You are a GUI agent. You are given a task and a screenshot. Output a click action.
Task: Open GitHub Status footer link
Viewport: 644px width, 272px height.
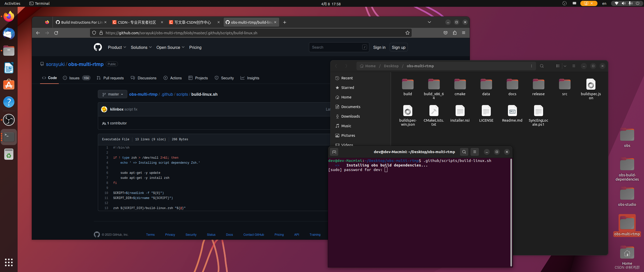click(211, 235)
